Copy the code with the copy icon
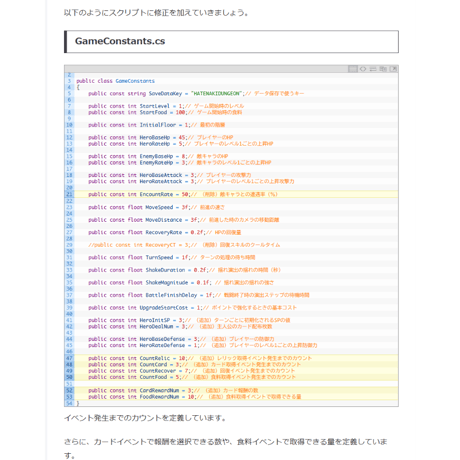 (x=383, y=69)
